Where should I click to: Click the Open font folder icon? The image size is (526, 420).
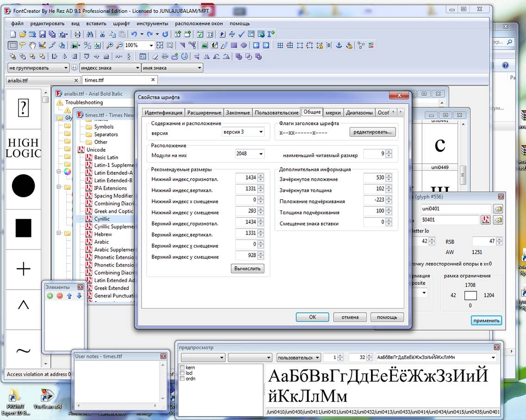click(x=23, y=34)
